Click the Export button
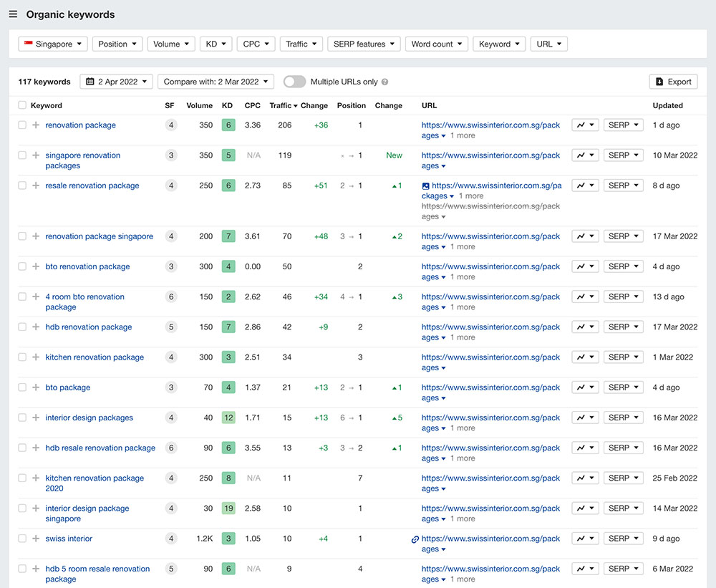Screen dimensions: 716x588 pyautogui.click(x=673, y=82)
